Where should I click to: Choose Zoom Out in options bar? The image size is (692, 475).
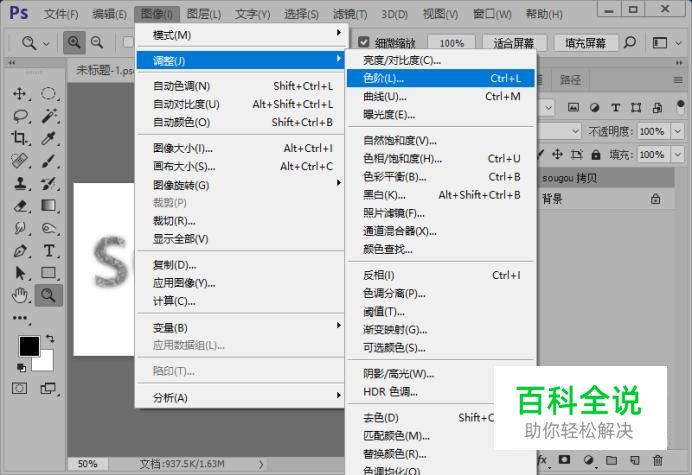(x=97, y=43)
